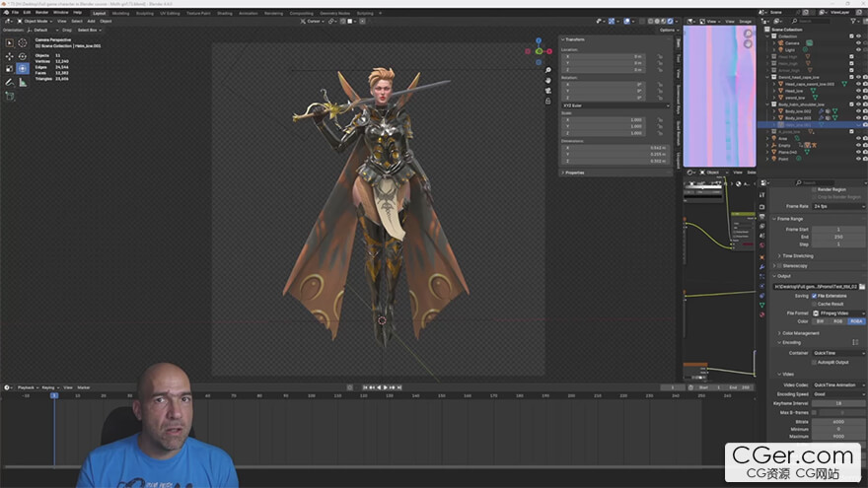This screenshot has height=488, width=868.
Task: Open the Container QuickTime dropdown
Action: point(838,353)
